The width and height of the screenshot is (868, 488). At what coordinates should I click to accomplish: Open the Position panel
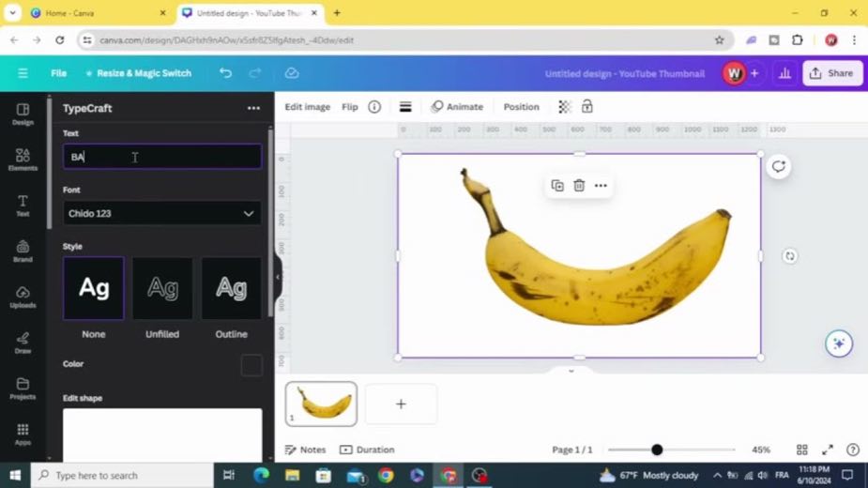[x=521, y=106]
